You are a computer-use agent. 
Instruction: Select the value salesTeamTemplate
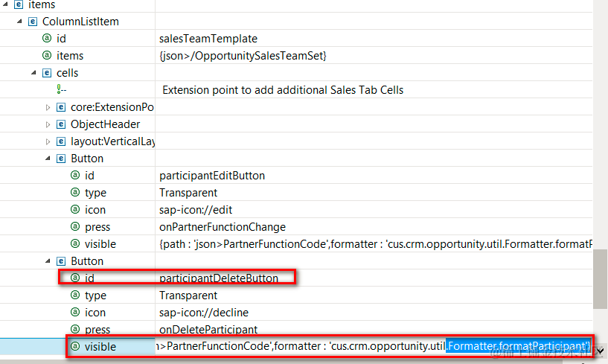[208, 39]
